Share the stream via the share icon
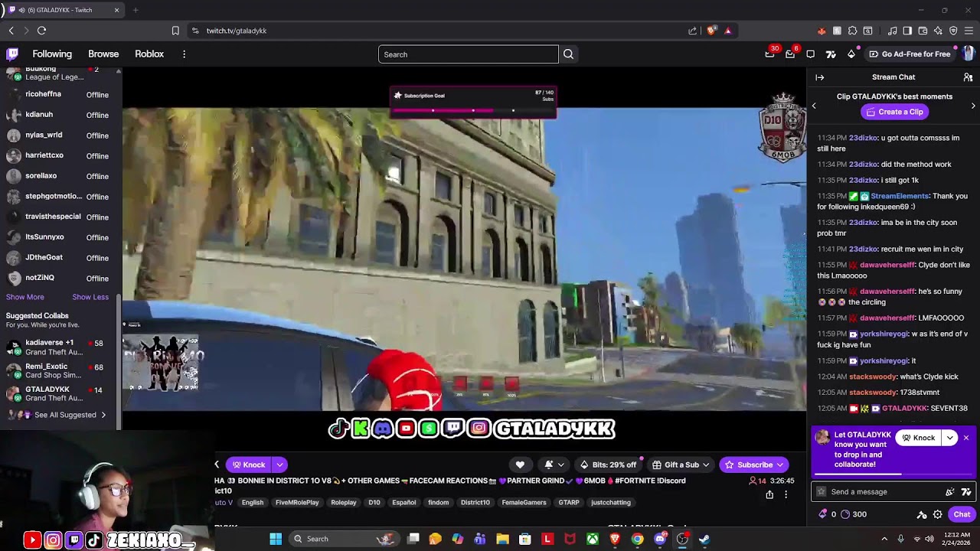980x551 pixels. (769, 495)
